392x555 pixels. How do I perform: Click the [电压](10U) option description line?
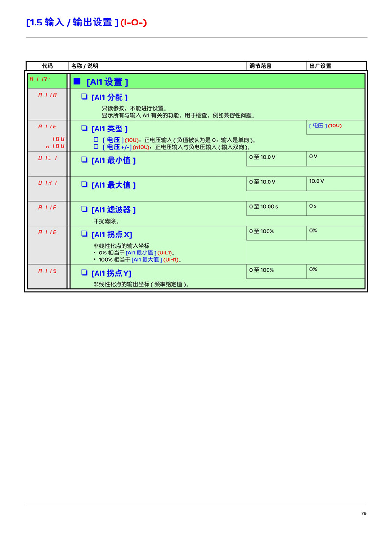(x=179, y=140)
